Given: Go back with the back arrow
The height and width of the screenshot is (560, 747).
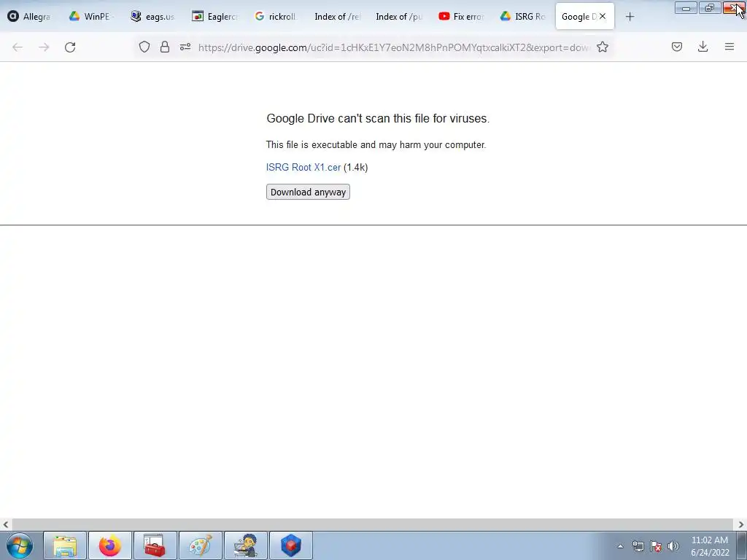Looking at the screenshot, I should [18, 47].
